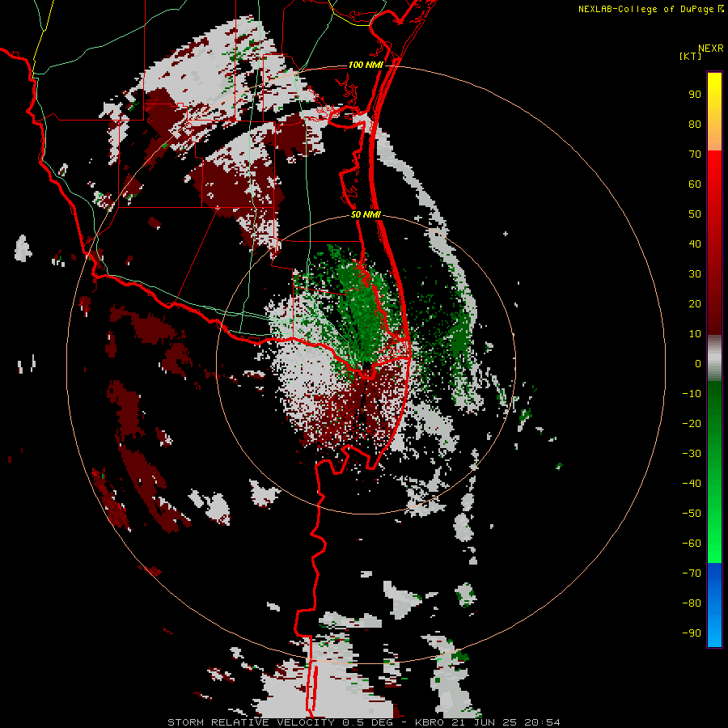Click the 50 NMI range ring label
The width and height of the screenshot is (728, 728).
tap(366, 214)
